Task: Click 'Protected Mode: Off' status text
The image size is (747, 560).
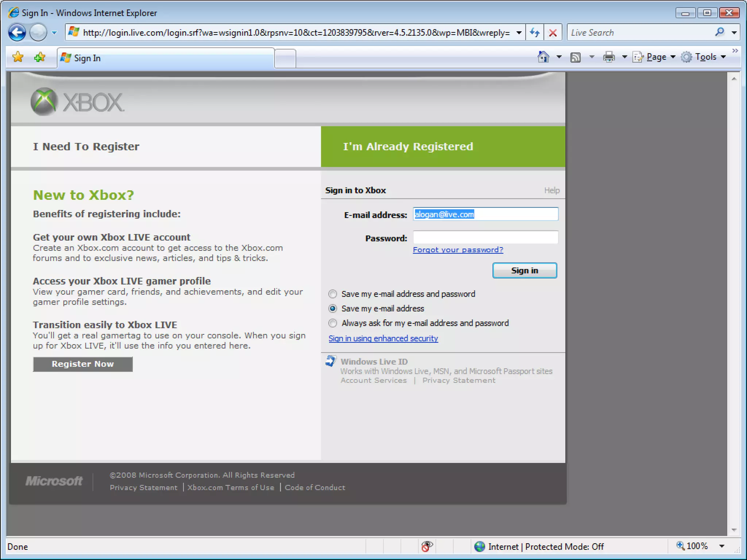Action: [x=564, y=547]
